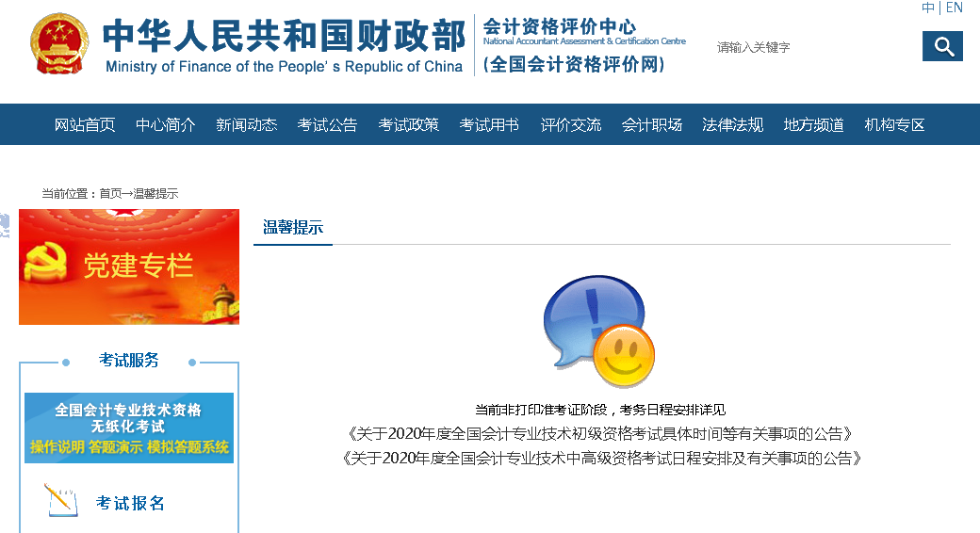Go to 新闻动态 section
The image size is (980, 533).
point(247,124)
